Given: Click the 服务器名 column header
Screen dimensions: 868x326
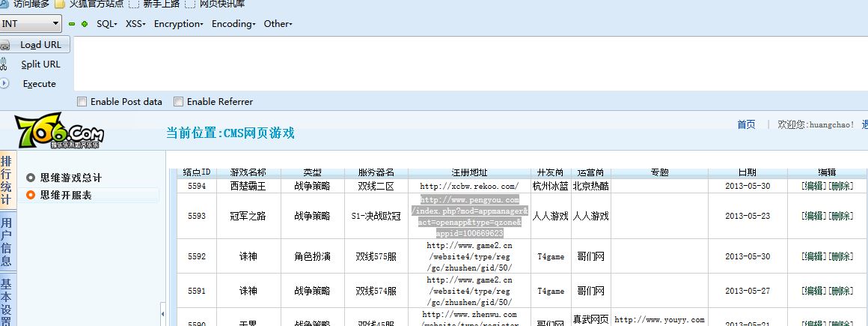Looking at the screenshot, I should coord(376,172).
